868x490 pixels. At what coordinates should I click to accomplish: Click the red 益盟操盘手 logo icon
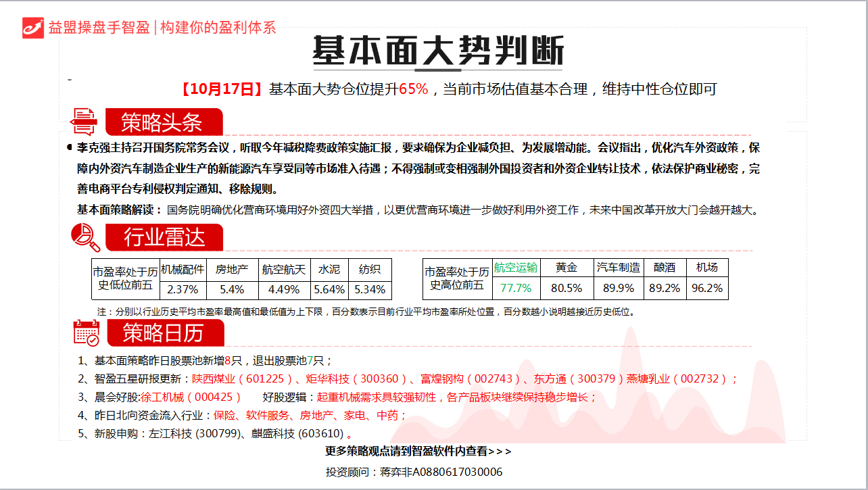click(x=32, y=28)
